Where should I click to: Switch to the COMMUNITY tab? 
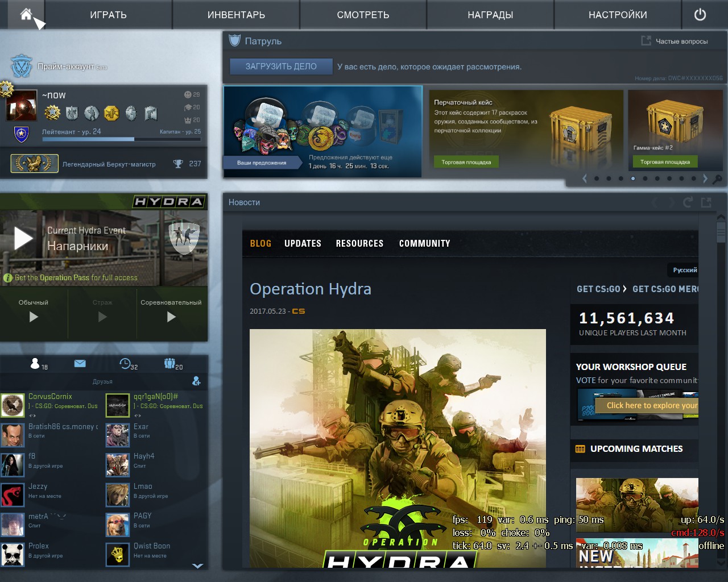click(x=424, y=243)
